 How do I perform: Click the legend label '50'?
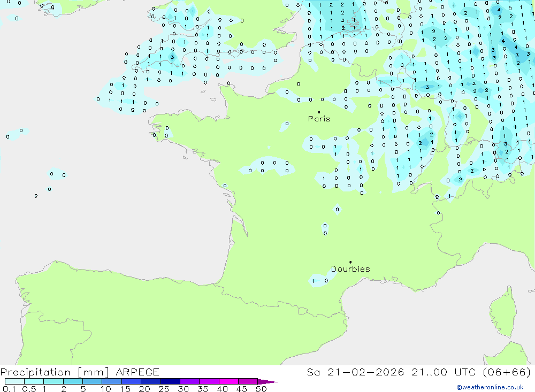tap(261, 389)
